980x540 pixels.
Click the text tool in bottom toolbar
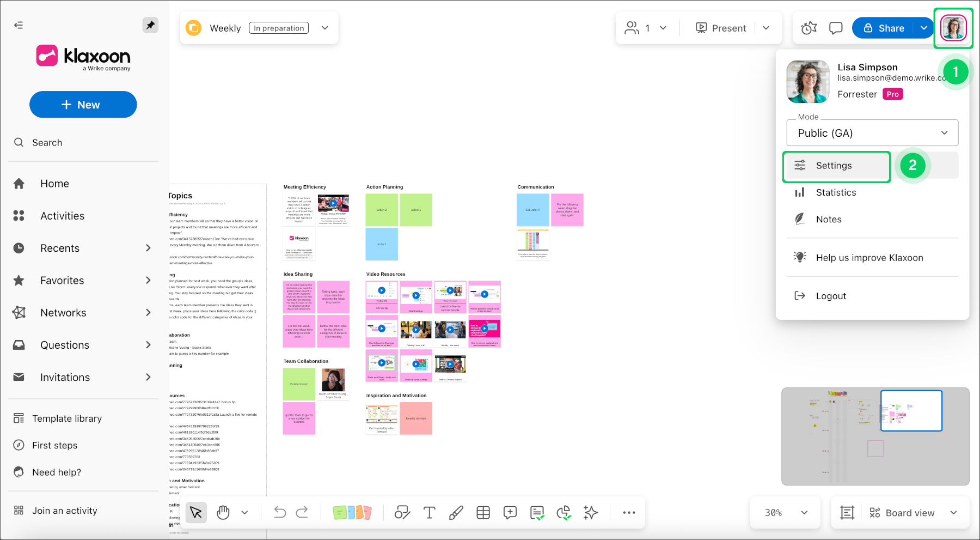point(429,512)
